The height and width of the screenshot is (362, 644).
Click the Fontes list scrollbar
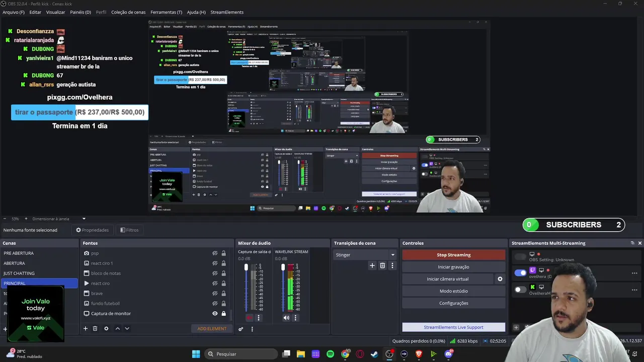(231, 315)
